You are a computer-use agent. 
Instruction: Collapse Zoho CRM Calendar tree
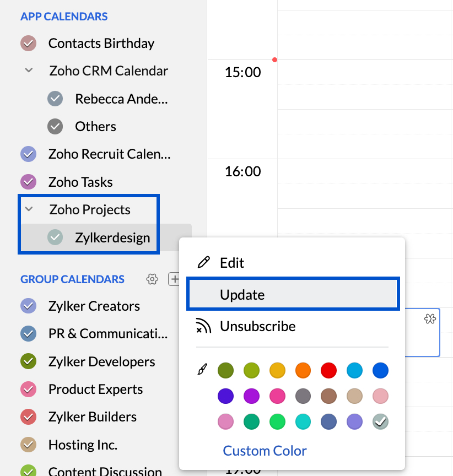tap(29, 71)
